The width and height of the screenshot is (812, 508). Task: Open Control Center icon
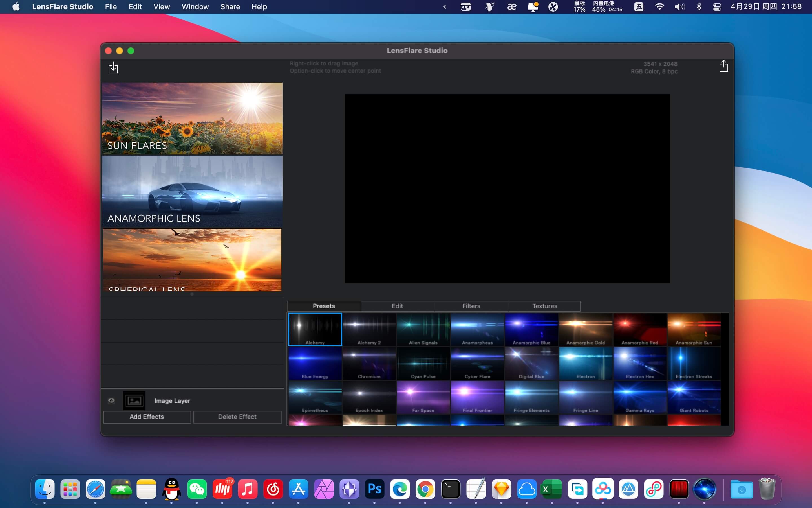click(x=717, y=7)
